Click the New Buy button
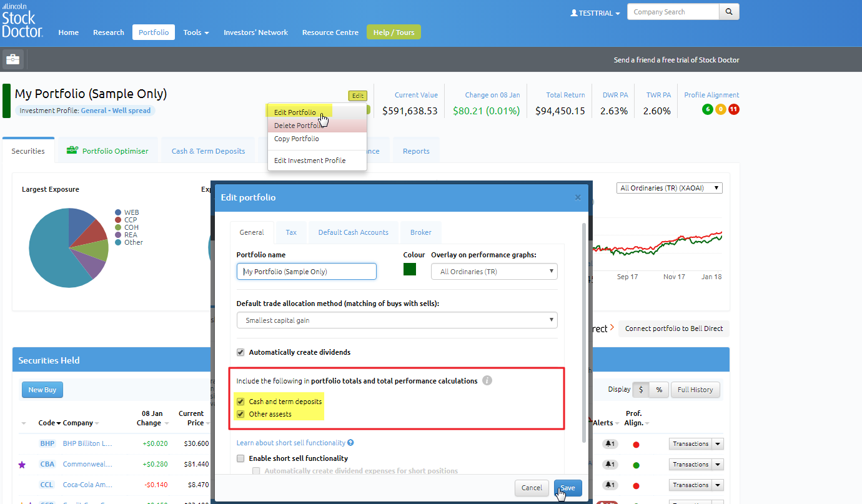Viewport: 862px width, 504px height. [42, 390]
